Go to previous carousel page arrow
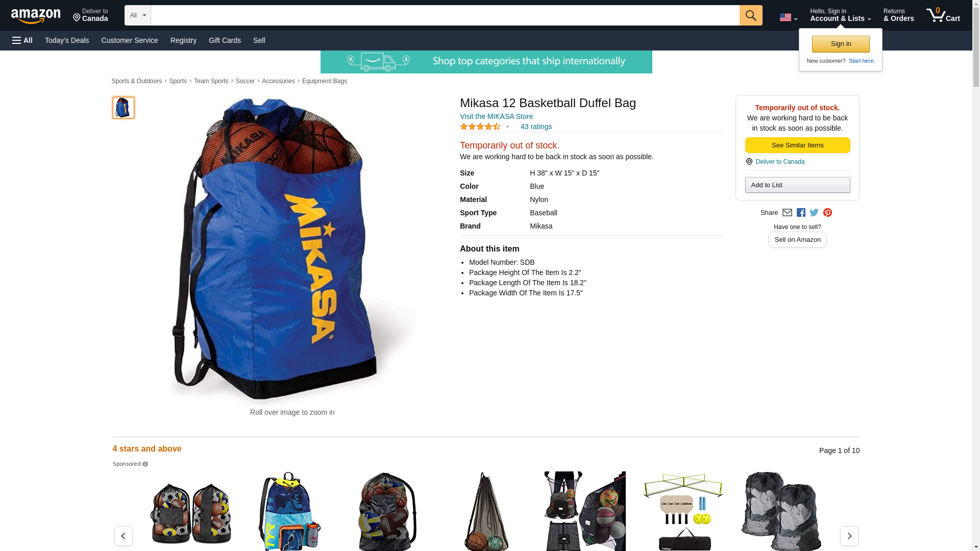Viewport: 980px width, 551px height. [124, 536]
